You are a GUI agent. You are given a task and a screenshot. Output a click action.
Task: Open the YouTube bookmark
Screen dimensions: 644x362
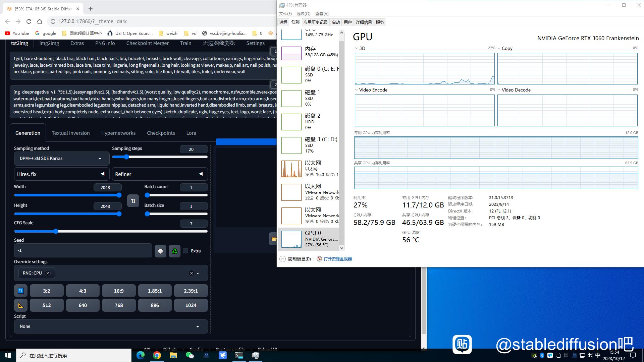point(17,33)
